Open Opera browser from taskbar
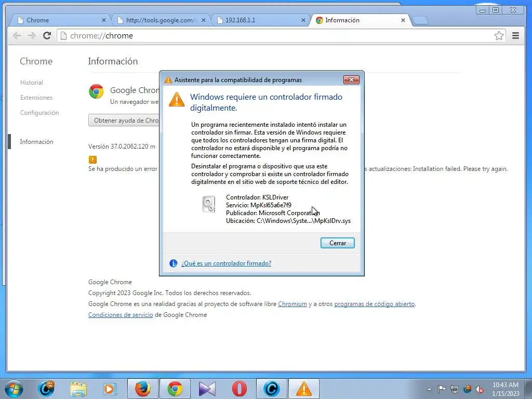The image size is (532, 399). (239, 389)
